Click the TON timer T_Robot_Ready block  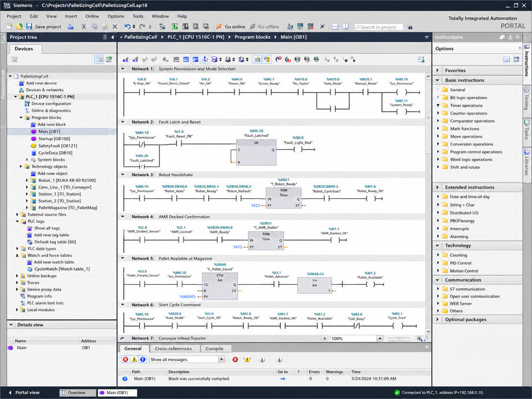point(284,198)
